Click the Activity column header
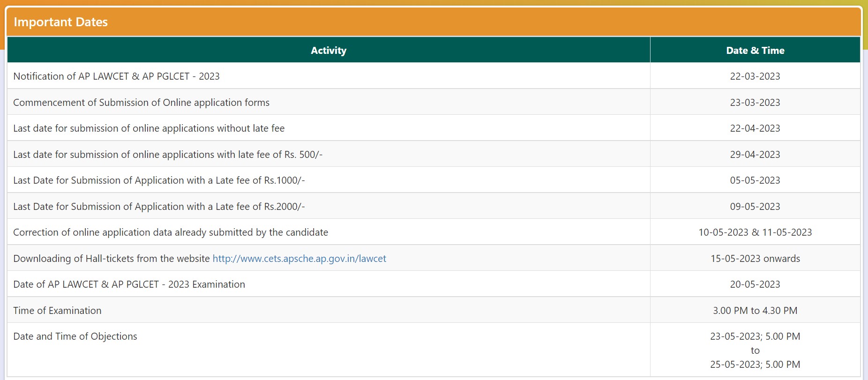 click(329, 51)
